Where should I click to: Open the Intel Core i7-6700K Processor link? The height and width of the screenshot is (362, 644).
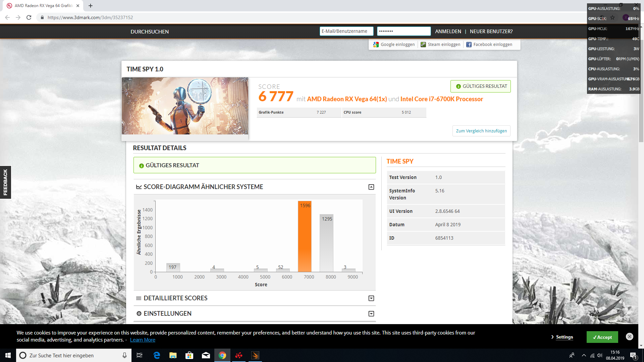(x=442, y=99)
